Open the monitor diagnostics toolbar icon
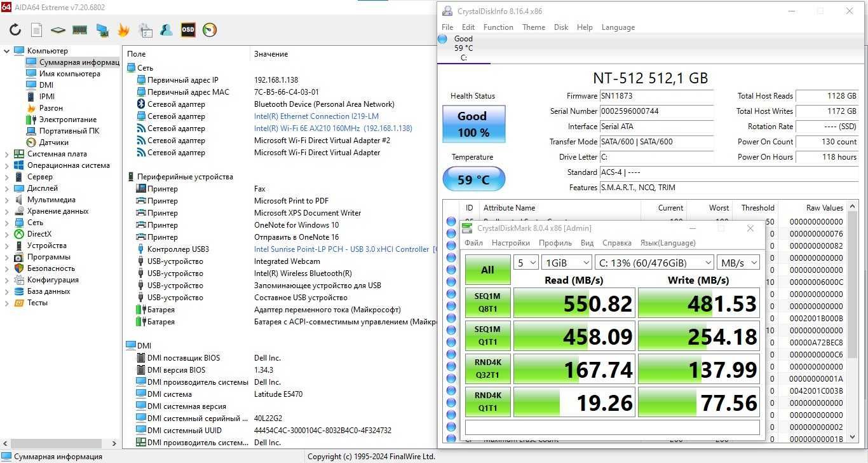 pyautogui.click(x=102, y=30)
